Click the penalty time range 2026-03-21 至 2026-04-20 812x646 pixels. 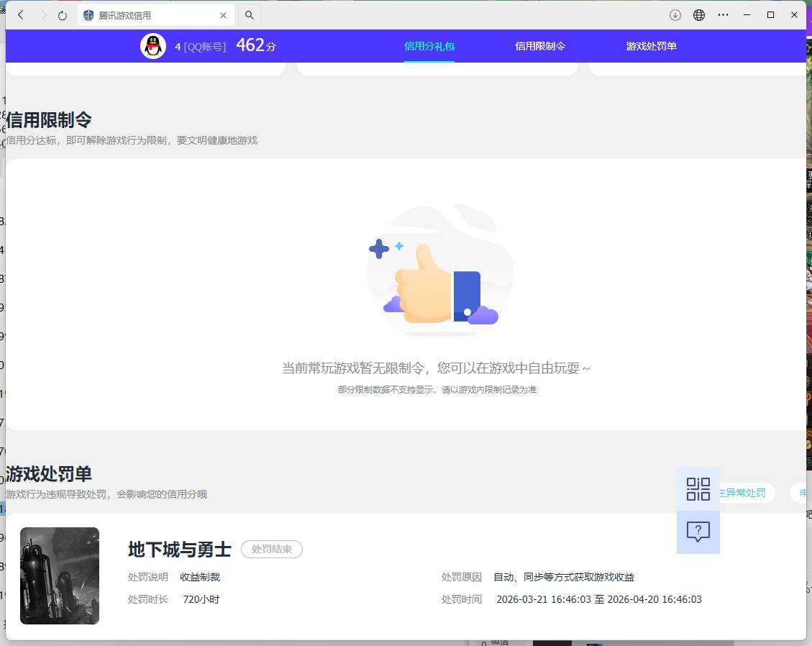tap(599, 599)
